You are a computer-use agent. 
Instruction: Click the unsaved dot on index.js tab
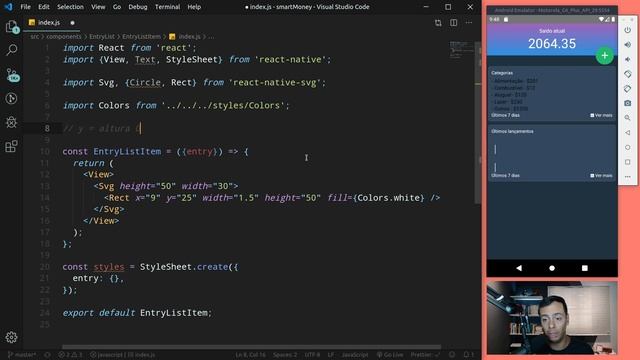pyautogui.click(x=72, y=23)
